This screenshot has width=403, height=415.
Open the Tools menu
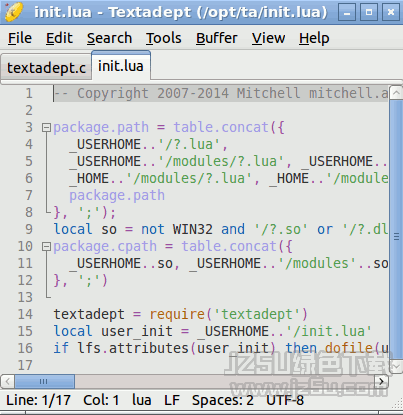coord(163,38)
